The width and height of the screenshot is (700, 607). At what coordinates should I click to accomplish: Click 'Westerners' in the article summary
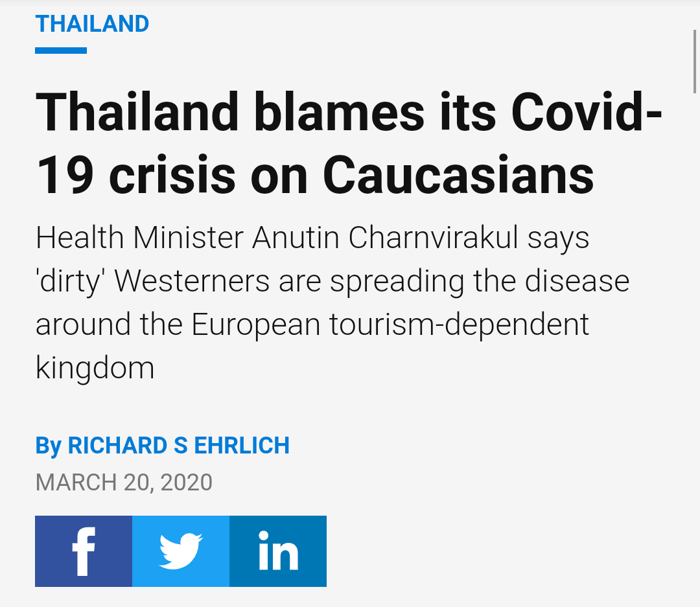[192, 281]
